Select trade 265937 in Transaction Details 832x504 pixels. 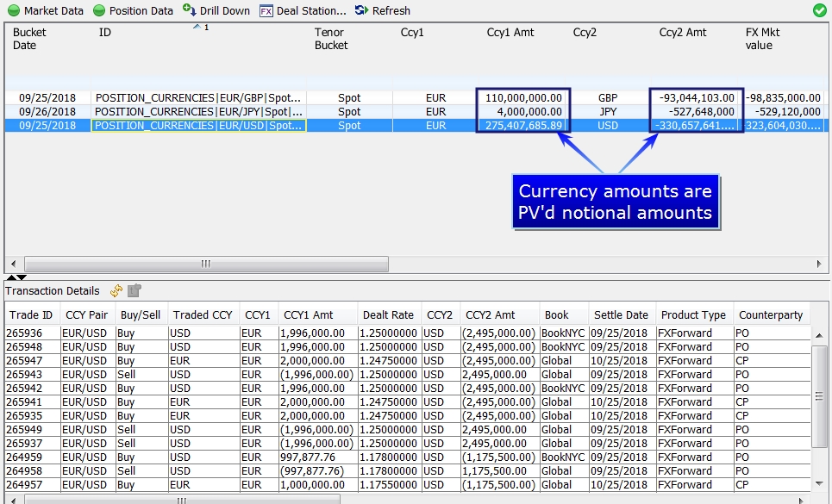[x=408, y=443]
